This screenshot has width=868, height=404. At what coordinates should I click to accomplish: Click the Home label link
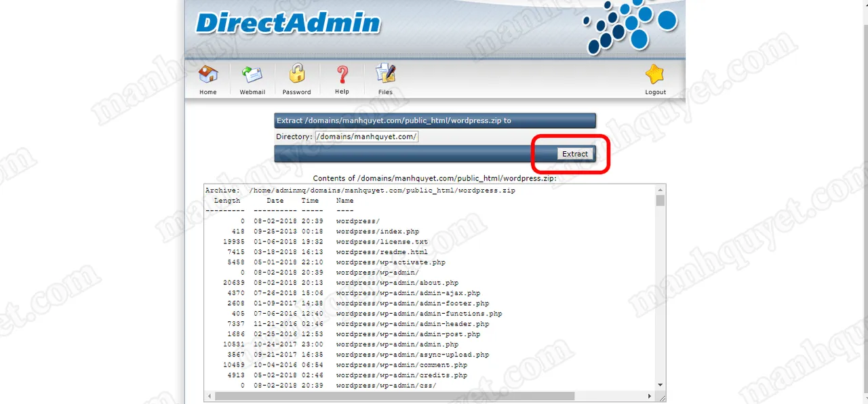[x=208, y=92]
